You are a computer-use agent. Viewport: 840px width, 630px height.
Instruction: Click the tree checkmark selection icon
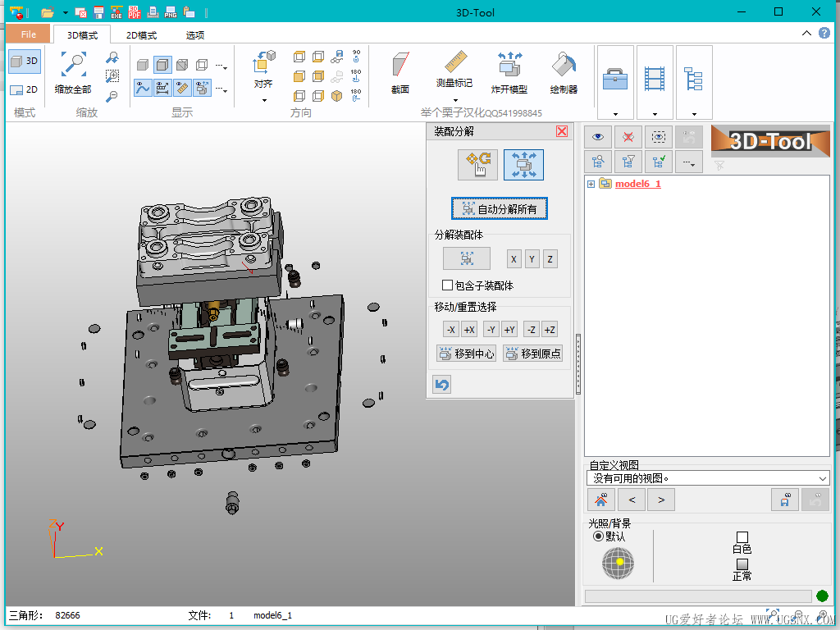[x=659, y=162]
